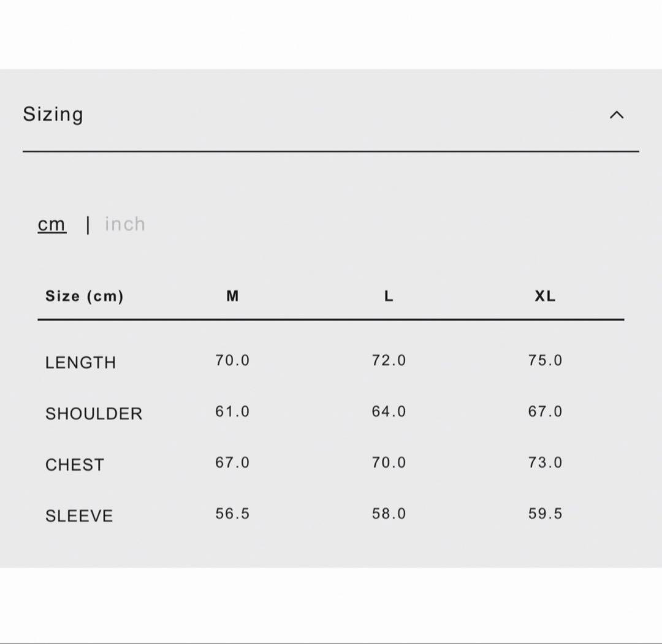
Task: Click the XL size column header
Action: (x=545, y=296)
